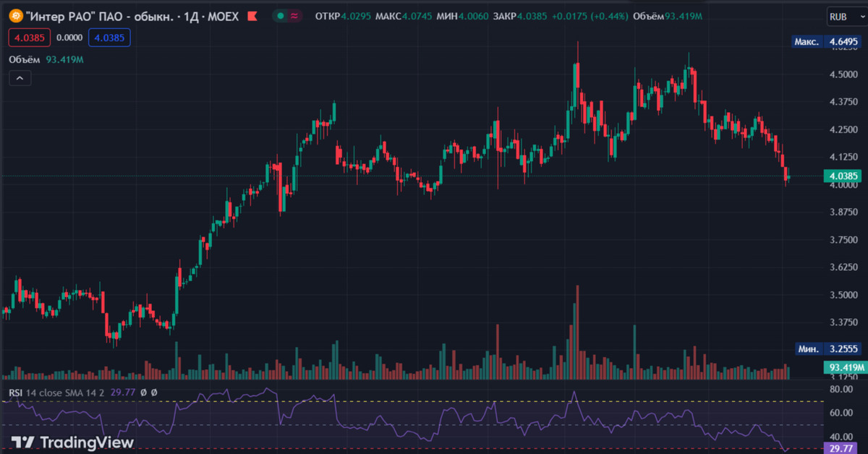868x454 pixels.
Task: Click the current price tag 4.0385 on the axis
Action: (x=843, y=176)
